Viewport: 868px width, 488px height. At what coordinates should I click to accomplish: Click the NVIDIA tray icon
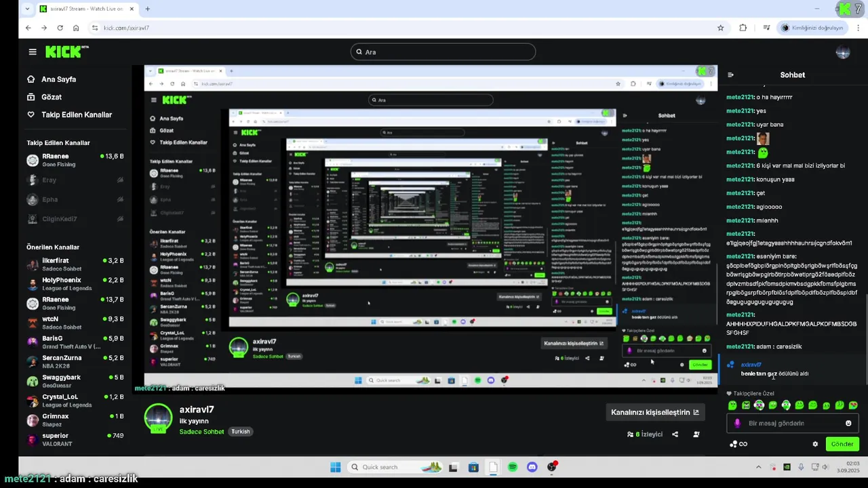point(787,467)
